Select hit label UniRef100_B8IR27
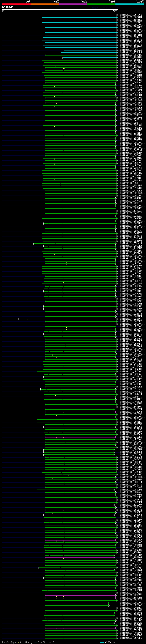Image resolution: width=146 pixels, height=644 pixels. coord(131,618)
